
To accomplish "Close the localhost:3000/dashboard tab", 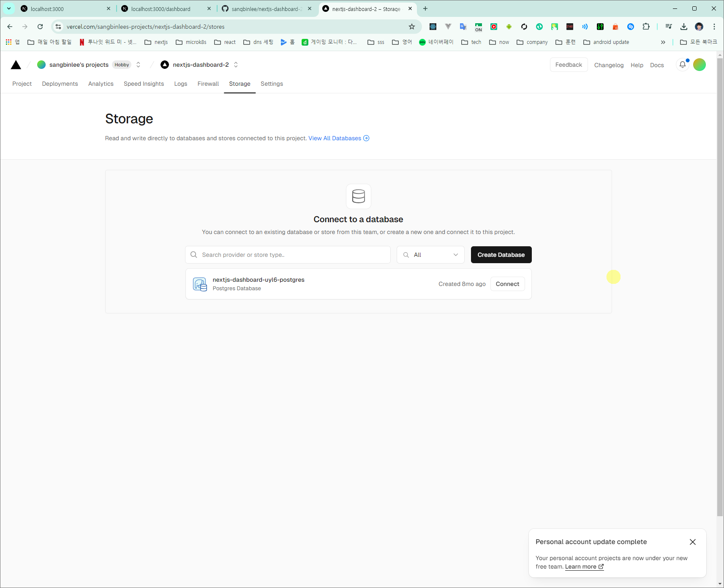I will coord(209,8).
